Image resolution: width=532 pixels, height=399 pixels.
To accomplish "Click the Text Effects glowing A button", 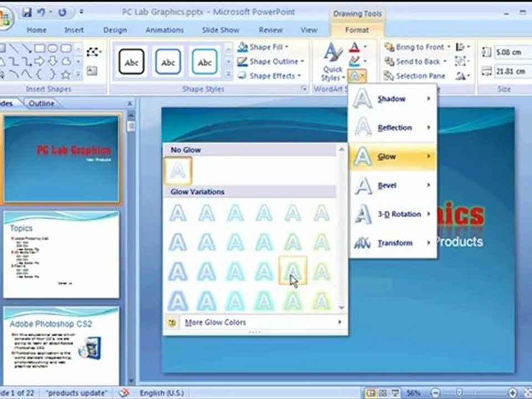I will [357, 76].
